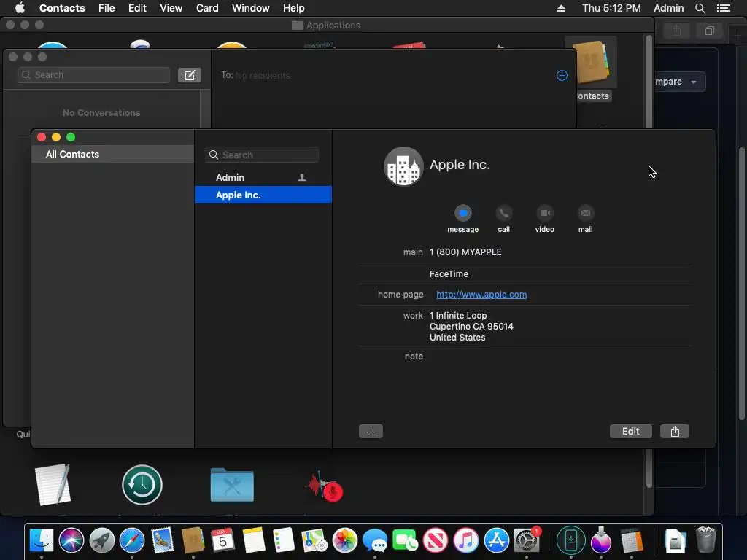The height and width of the screenshot is (560, 747).
Task: Open Trash in the Dock
Action: (x=705, y=540)
